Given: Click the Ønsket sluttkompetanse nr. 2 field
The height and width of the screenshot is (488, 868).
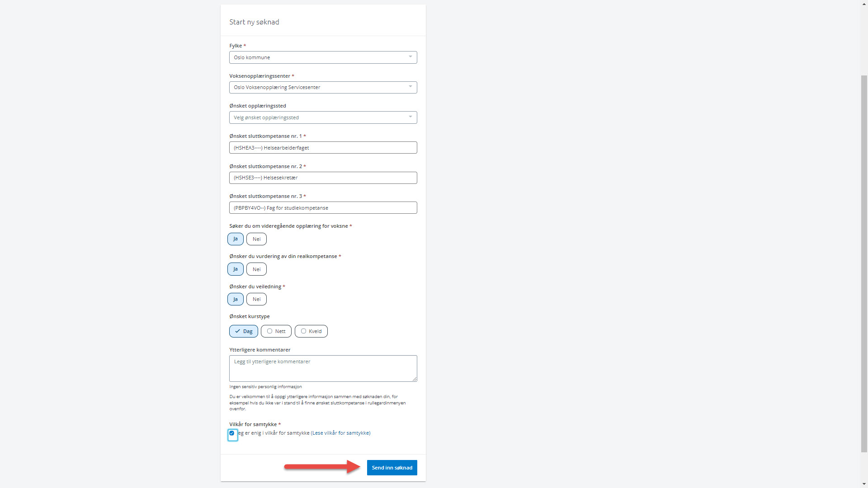Looking at the screenshot, I should tap(323, 178).
